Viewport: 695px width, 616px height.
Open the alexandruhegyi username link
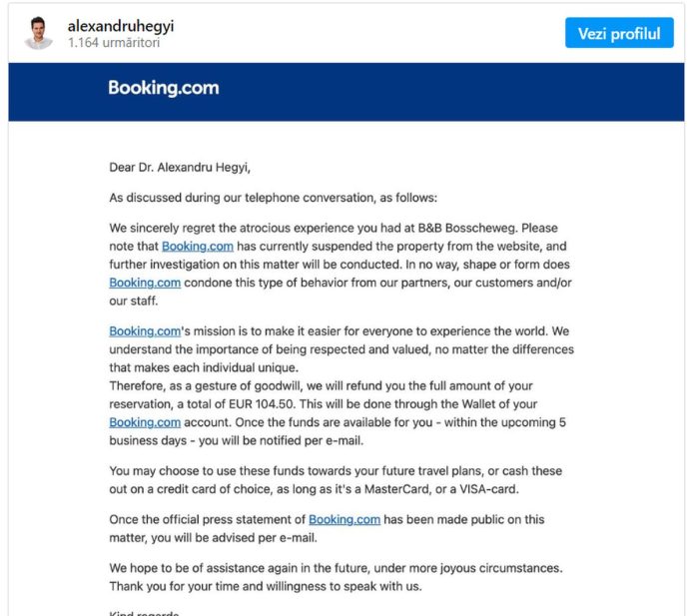[121, 26]
